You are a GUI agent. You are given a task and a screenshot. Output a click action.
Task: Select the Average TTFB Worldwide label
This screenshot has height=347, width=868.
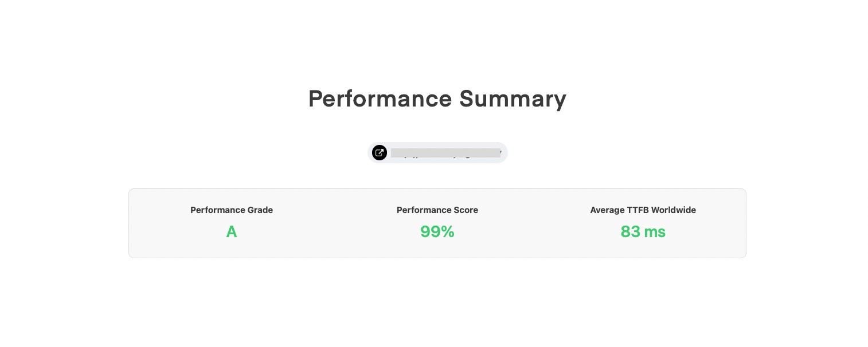pyautogui.click(x=643, y=210)
